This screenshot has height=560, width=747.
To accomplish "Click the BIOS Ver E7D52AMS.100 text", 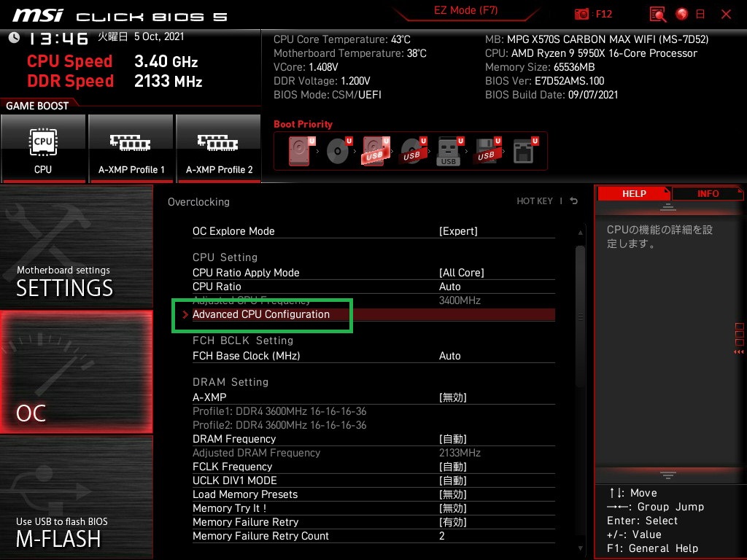I will coord(544,81).
